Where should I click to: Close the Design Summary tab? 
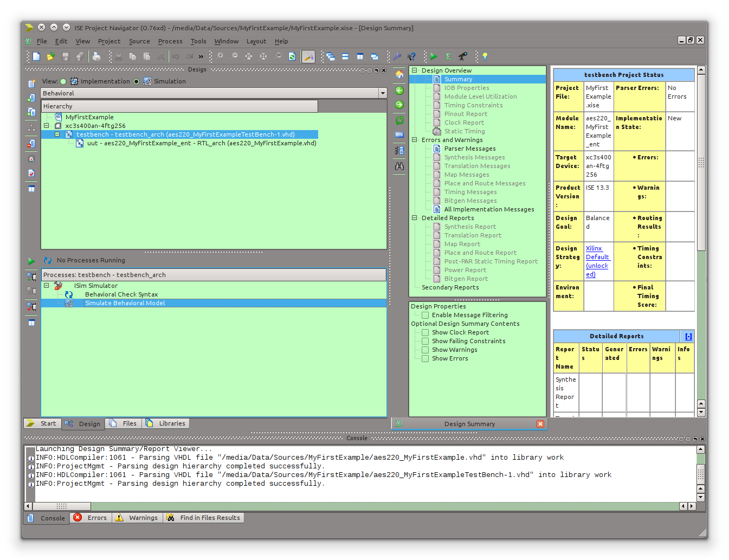tap(540, 424)
